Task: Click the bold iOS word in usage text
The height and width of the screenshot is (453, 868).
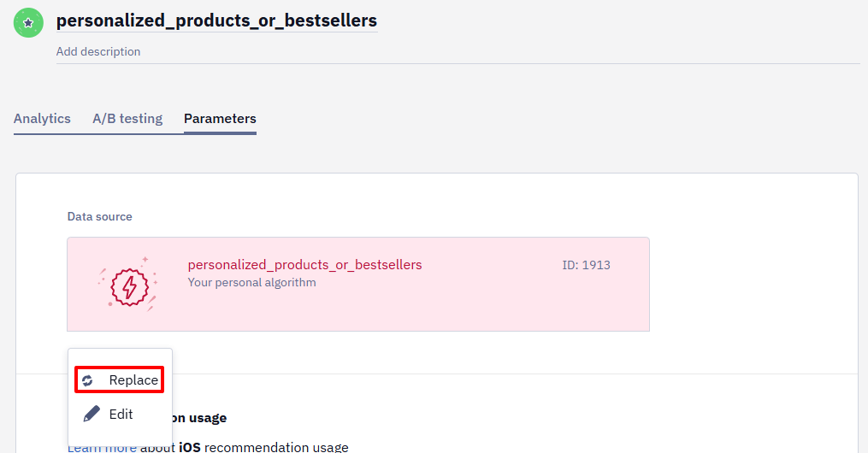Action: [x=189, y=447]
